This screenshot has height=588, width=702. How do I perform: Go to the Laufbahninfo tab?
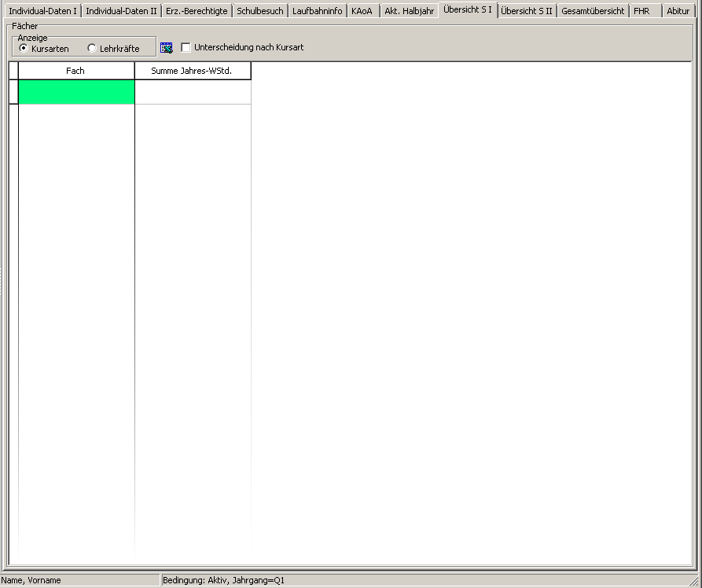(x=317, y=11)
